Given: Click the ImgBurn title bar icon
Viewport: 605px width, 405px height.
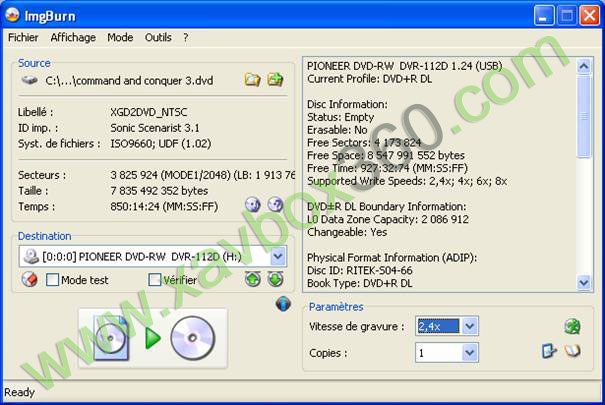Looking at the screenshot, I should 12,15.
